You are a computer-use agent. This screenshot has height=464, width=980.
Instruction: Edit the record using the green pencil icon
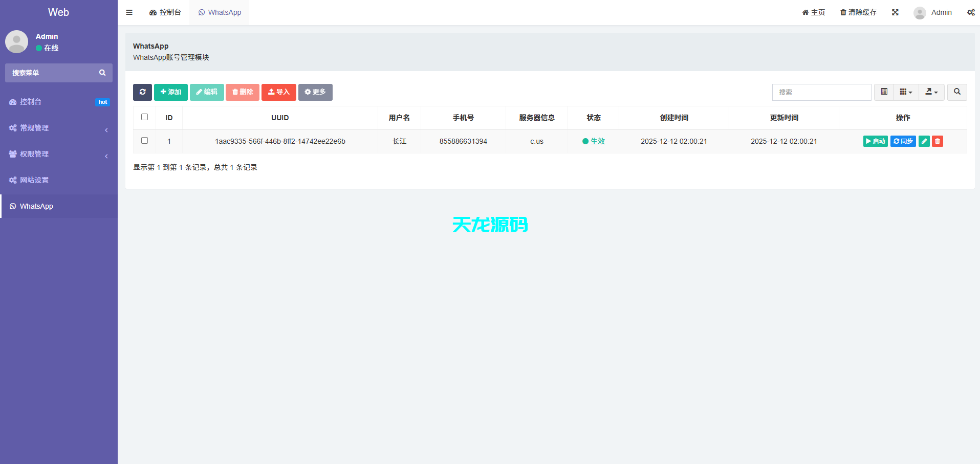coord(924,141)
